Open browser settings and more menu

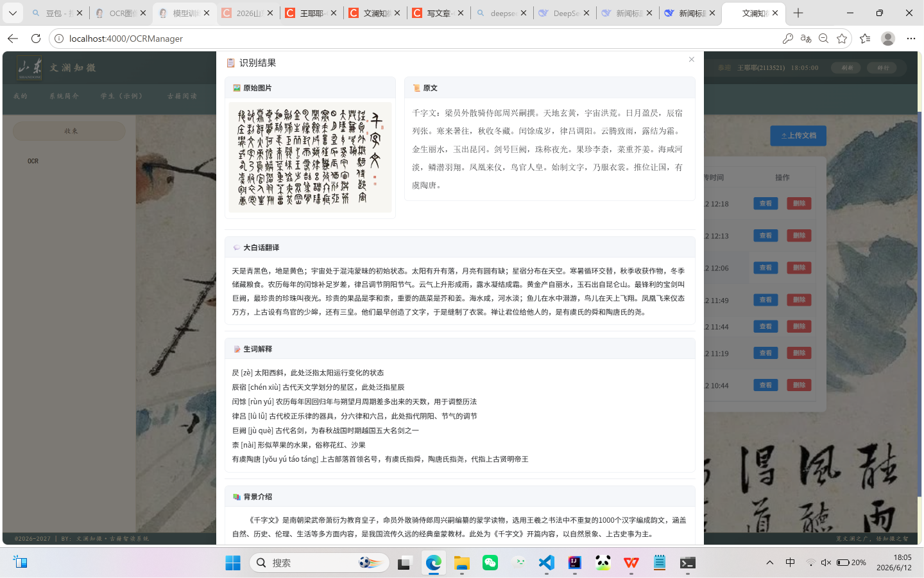tap(911, 39)
